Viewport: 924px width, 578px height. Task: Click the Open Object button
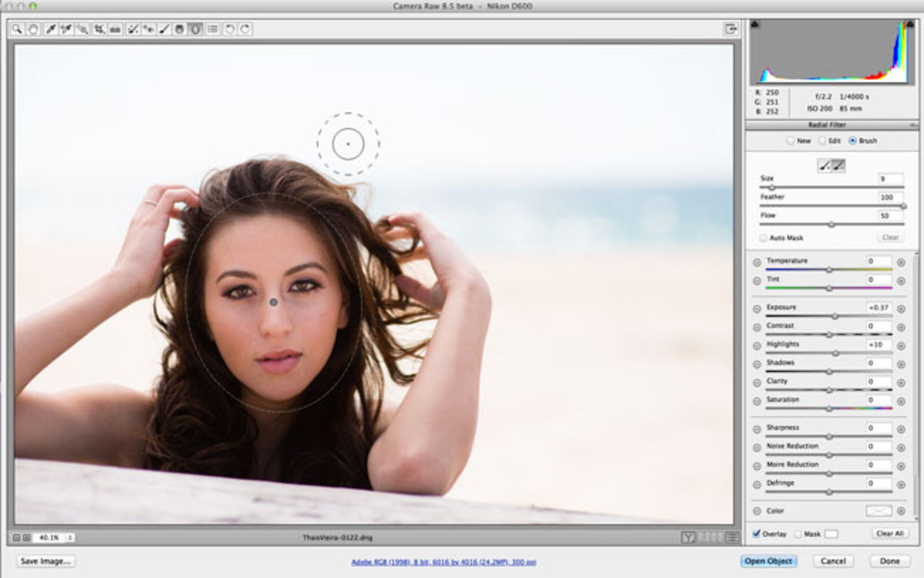coord(769,561)
